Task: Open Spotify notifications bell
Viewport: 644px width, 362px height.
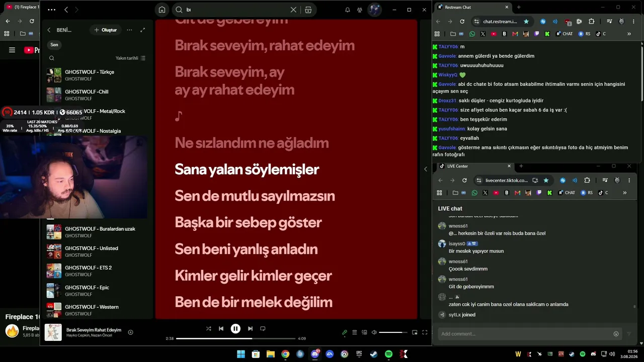Action: [x=347, y=10]
